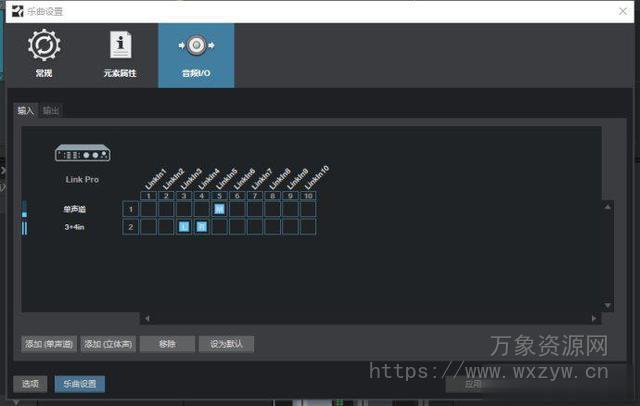This screenshot has height=406, width=640.
Task: Toggle LinkIn3 left routing for 3+4in row
Action: coord(184,227)
